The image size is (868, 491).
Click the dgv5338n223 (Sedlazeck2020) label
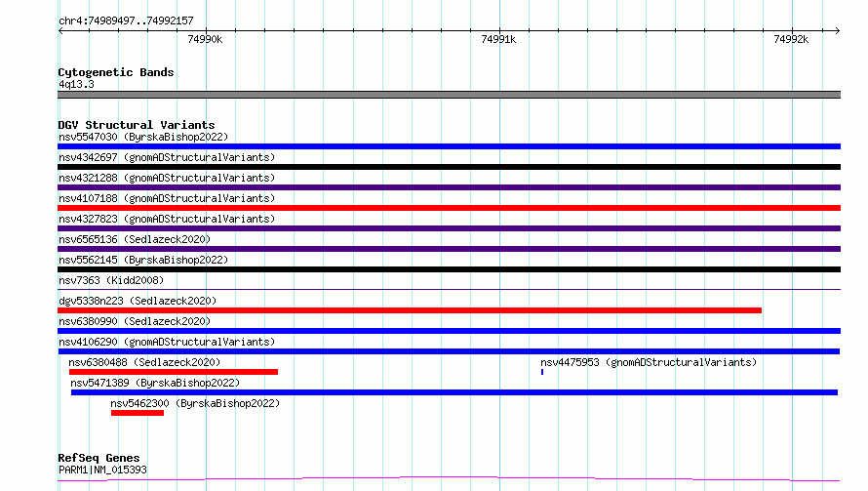pos(138,301)
